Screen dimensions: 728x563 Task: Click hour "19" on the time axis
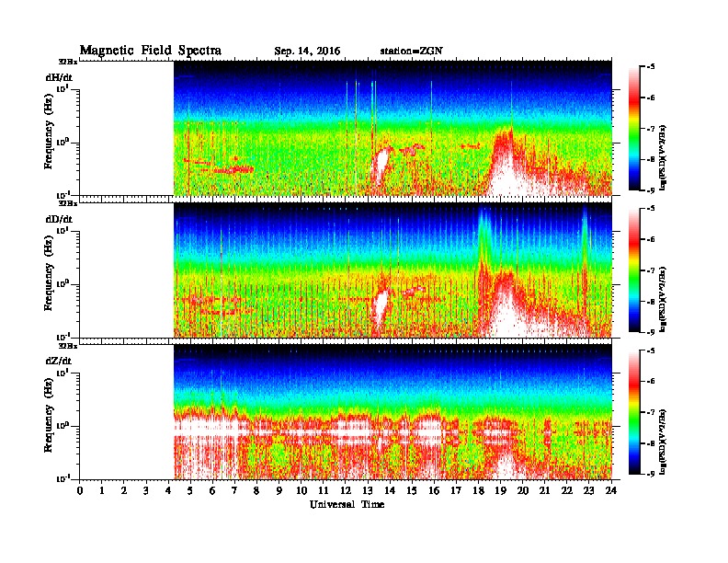pyautogui.click(x=500, y=491)
